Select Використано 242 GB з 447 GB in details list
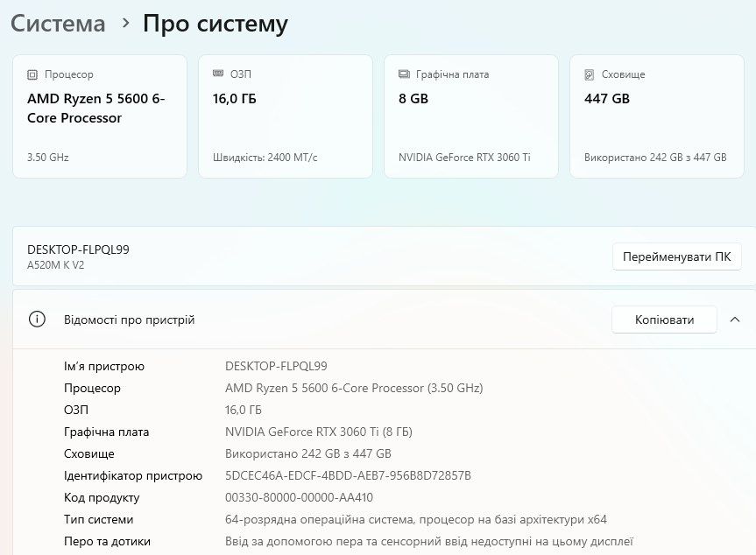The image size is (756, 555). point(308,453)
